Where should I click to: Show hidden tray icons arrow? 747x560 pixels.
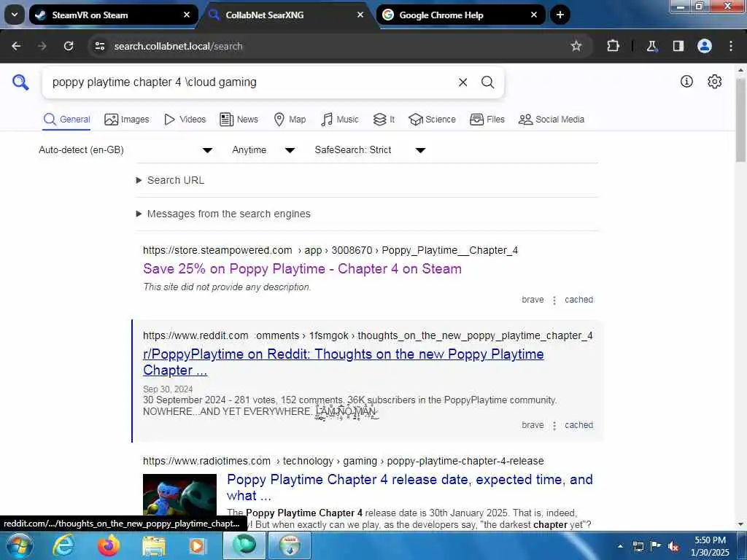pos(620,546)
